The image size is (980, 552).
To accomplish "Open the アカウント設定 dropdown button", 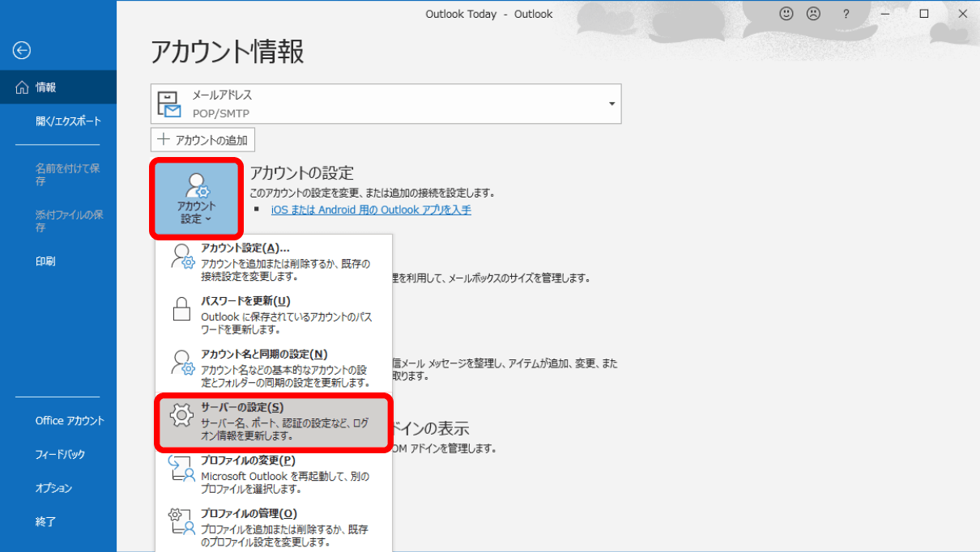I will 196,199.
